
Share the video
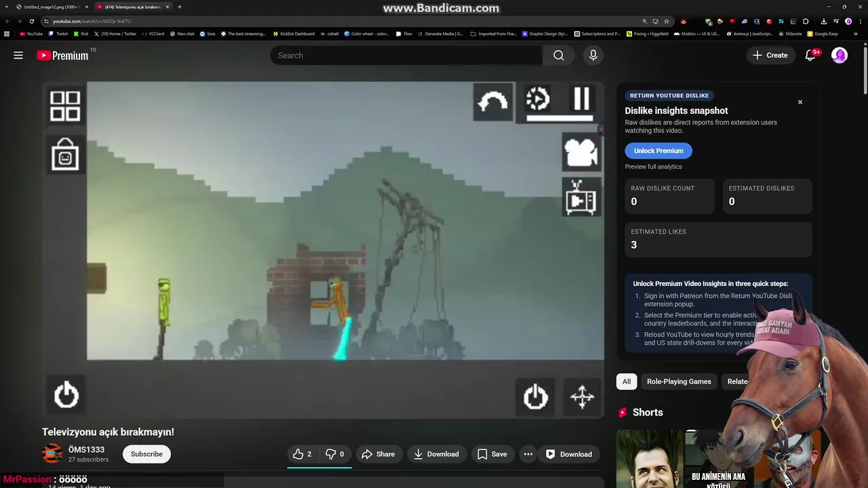(x=378, y=454)
